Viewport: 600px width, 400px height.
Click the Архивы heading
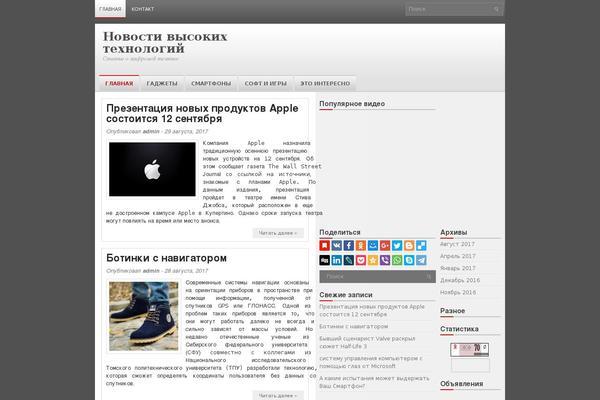pyautogui.click(x=453, y=232)
